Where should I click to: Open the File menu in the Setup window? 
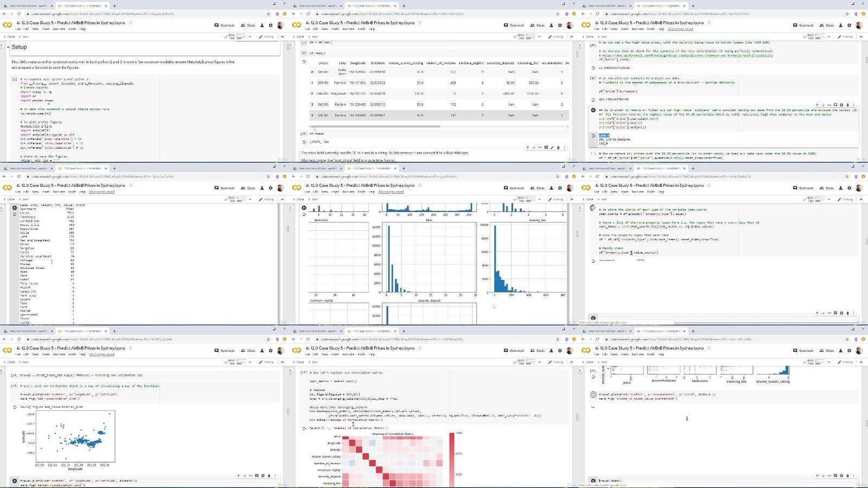point(18,29)
